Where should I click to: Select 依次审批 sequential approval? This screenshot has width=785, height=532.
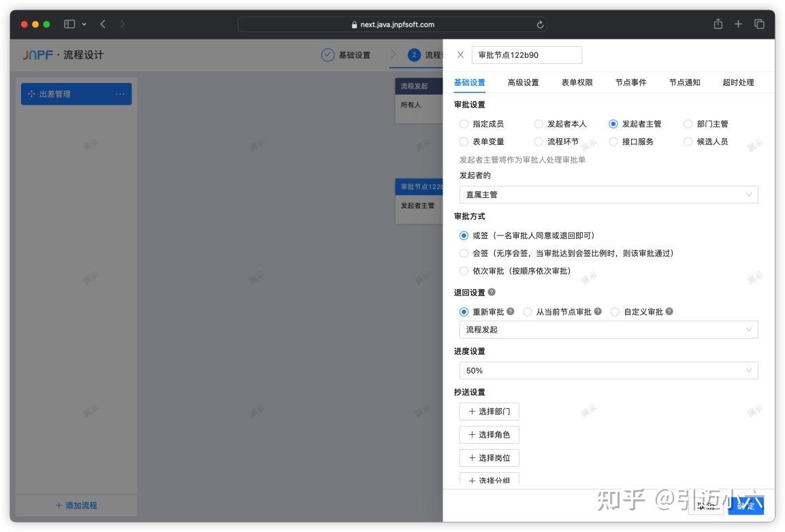[x=464, y=270]
